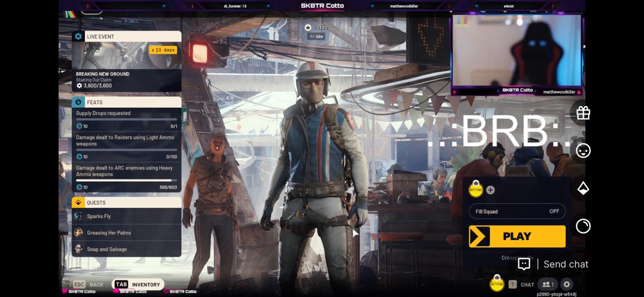
Task: Click the streamer webcam overlay
Action: [x=517, y=50]
